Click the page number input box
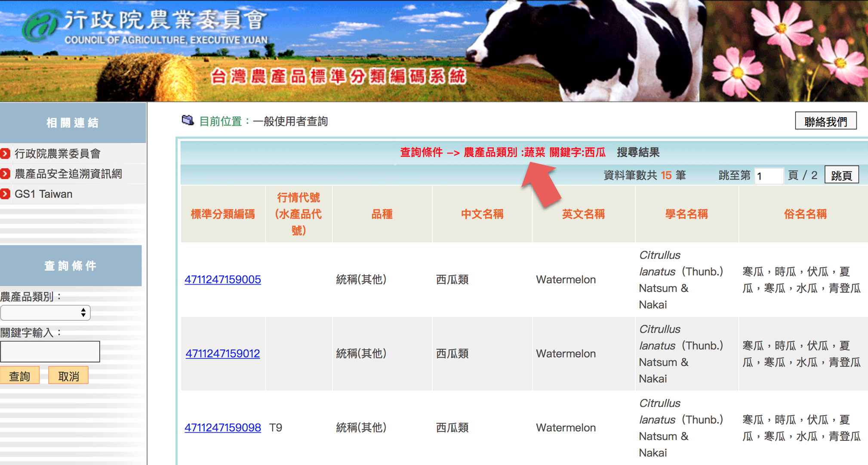Image resolution: width=868 pixels, height=465 pixels. click(769, 176)
